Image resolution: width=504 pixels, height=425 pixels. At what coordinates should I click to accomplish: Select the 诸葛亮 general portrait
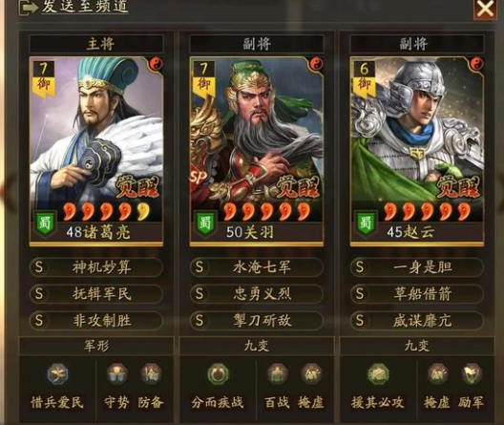[x=96, y=152]
